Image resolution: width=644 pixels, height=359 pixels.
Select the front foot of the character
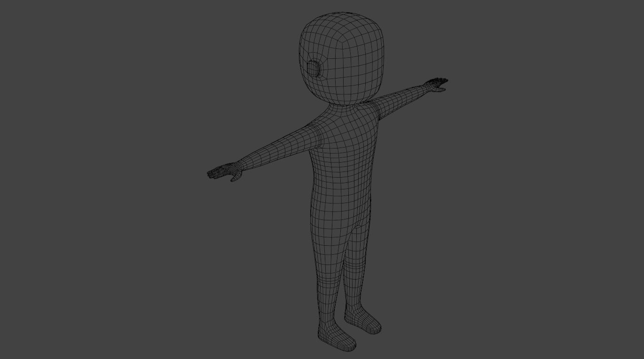point(337,336)
